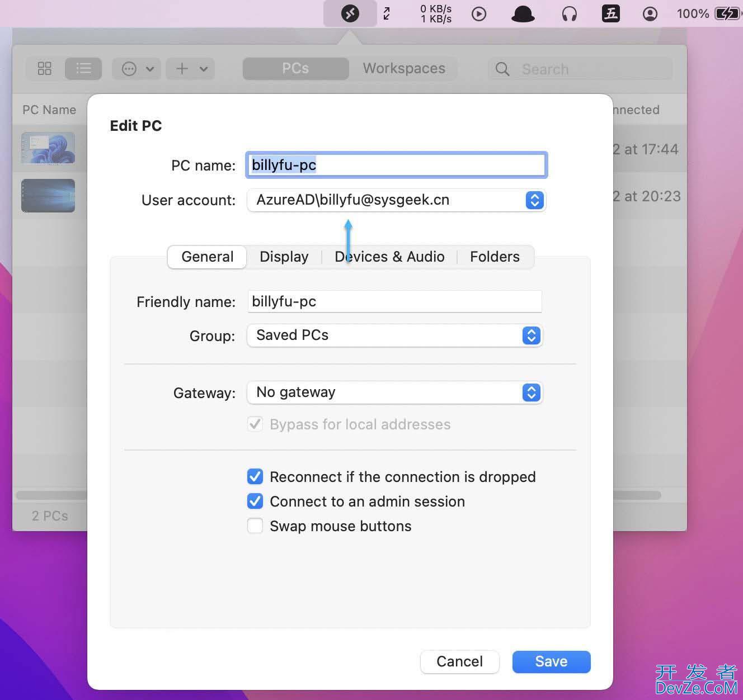The height and width of the screenshot is (700, 743).
Task: Select the list view icon in toolbar
Action: (x=83, y=69)
